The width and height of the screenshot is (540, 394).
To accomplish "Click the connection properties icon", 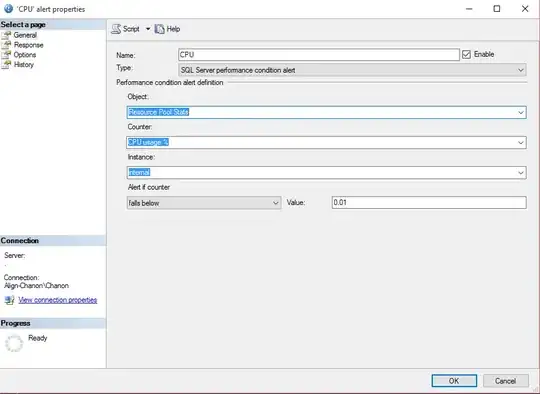I will [x=9, y=300].
